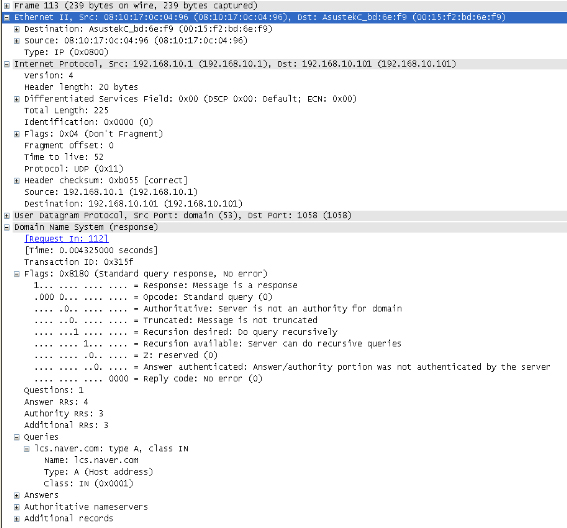Collapse the DNS Flags 0x8180 subtree
This screenshot has width=567, height=528.
click(17, 274)
